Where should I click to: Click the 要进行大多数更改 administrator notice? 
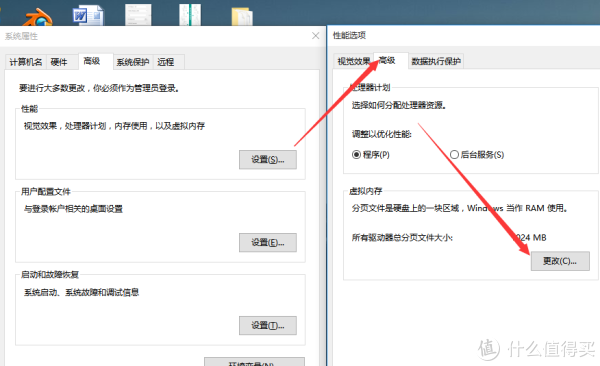pos(99,88)
